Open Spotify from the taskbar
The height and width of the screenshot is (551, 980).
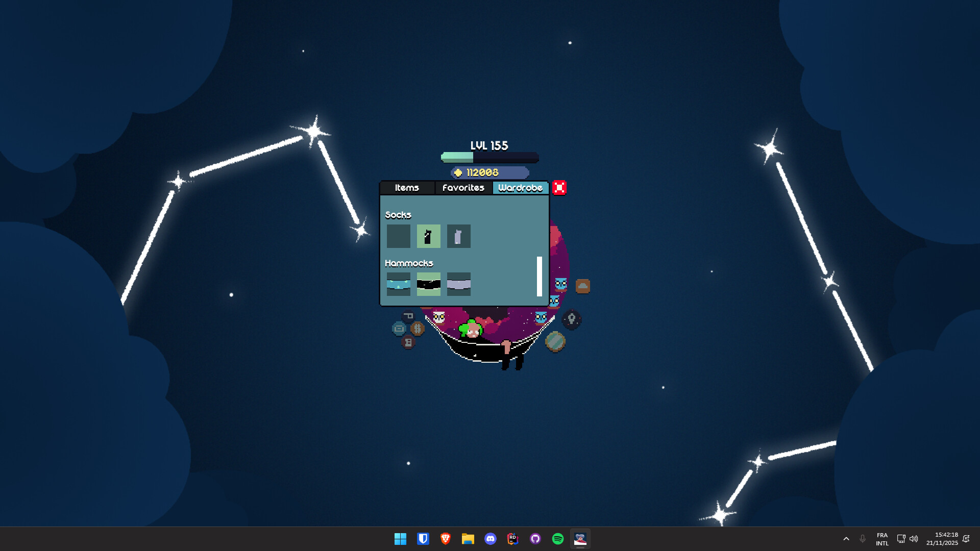(x=557, y=539)
